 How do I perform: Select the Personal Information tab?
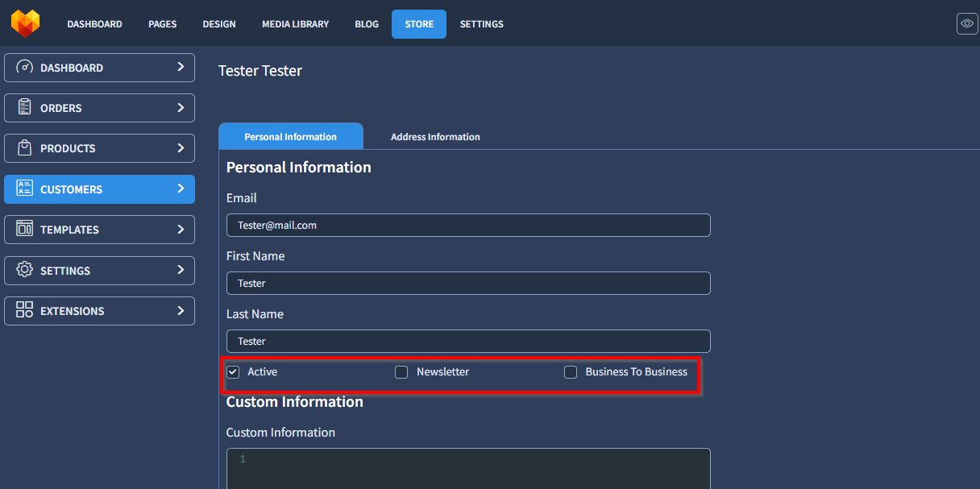tap(291, 136)
